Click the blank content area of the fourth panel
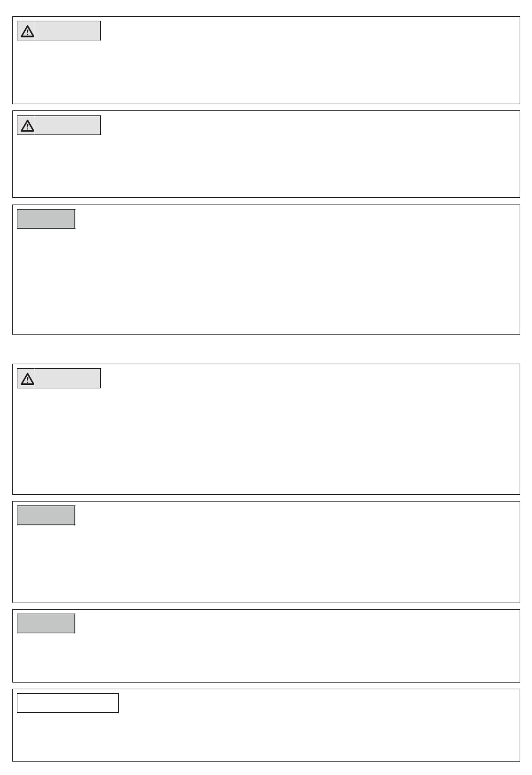Image resolution: width=532 pixels, height=775 pixels. point(266,440)
